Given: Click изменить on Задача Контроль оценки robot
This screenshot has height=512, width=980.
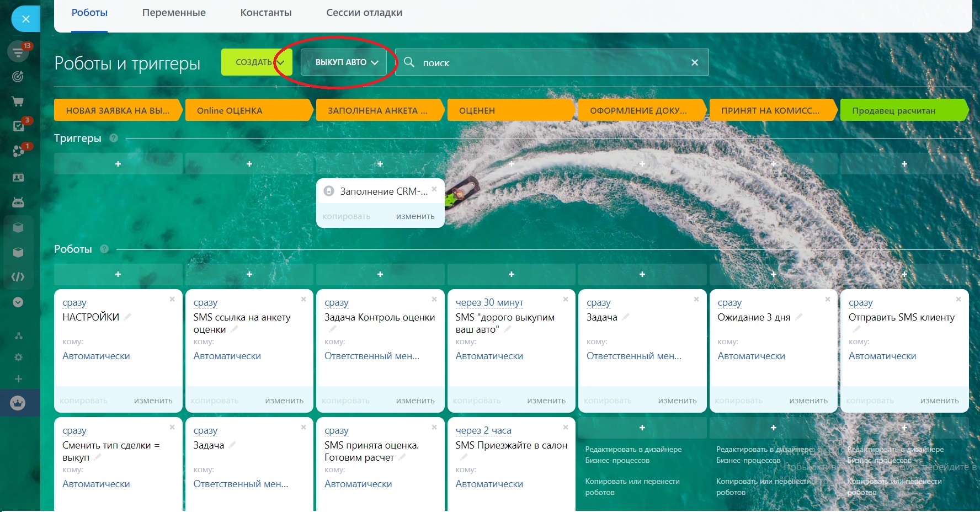Looking at the screenshot, I should 416,401.
